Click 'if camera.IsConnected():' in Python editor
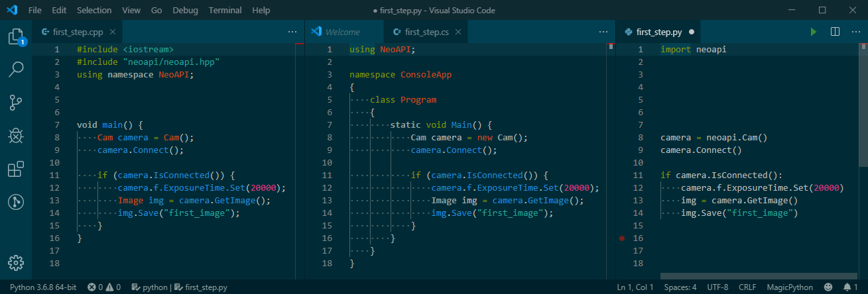This screenshot has height=294, width=868. [721, 175]
